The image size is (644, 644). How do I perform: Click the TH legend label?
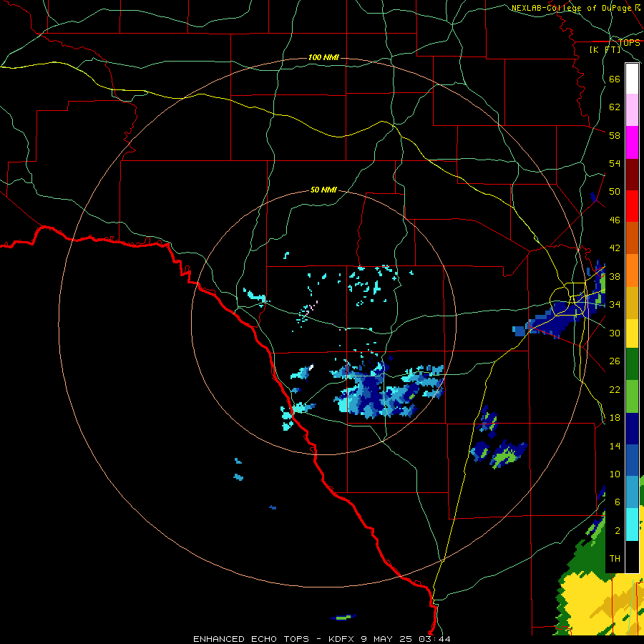615,559
